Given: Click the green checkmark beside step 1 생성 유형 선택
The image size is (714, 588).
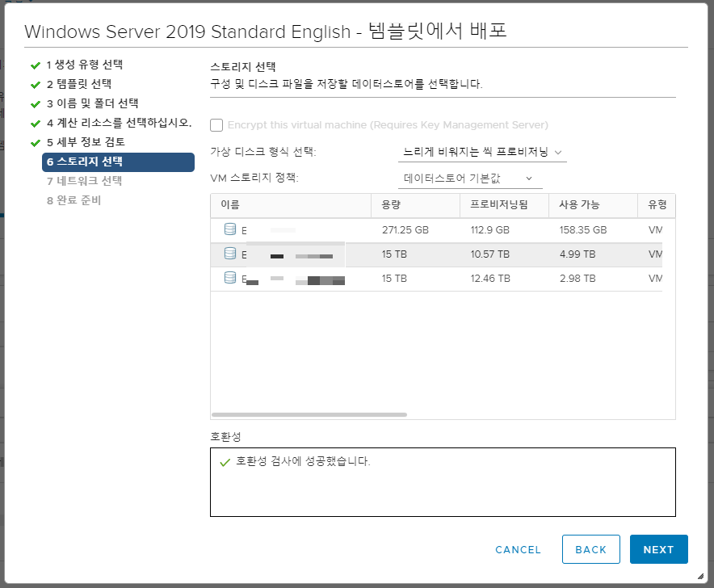Looking at the screenshot, I should click(x=36, y=65).
